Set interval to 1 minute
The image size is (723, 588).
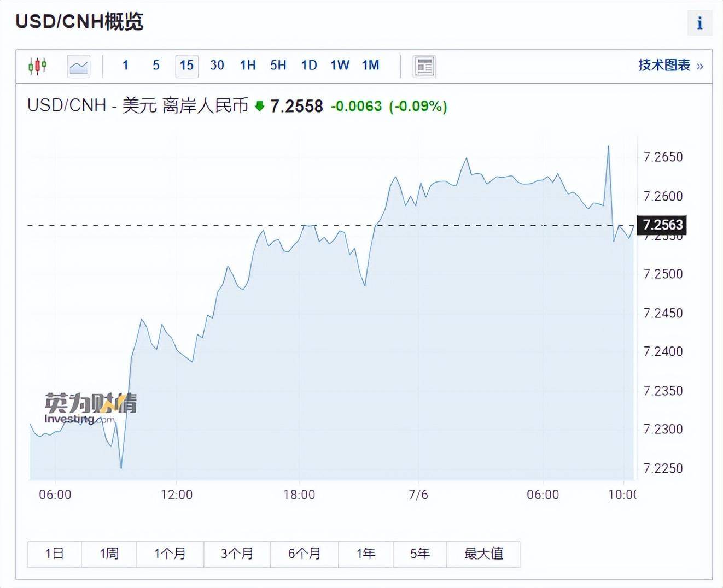click(x=125, y=66)
